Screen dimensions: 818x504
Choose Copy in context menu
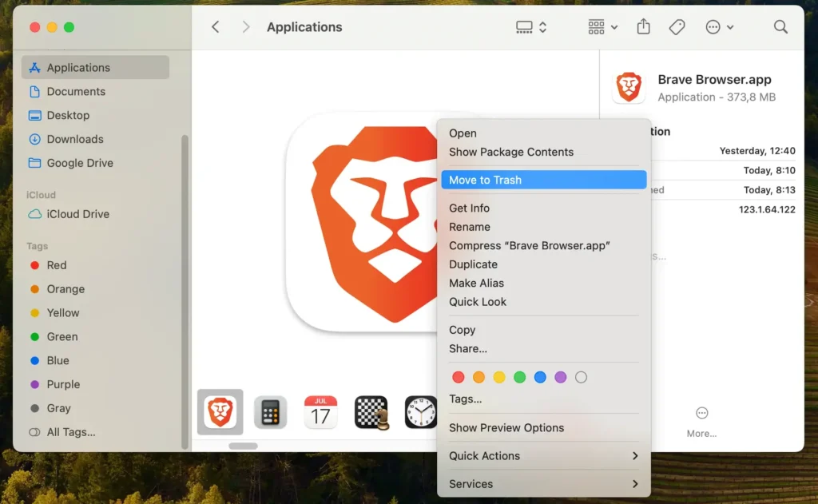[x=543, y=330]
